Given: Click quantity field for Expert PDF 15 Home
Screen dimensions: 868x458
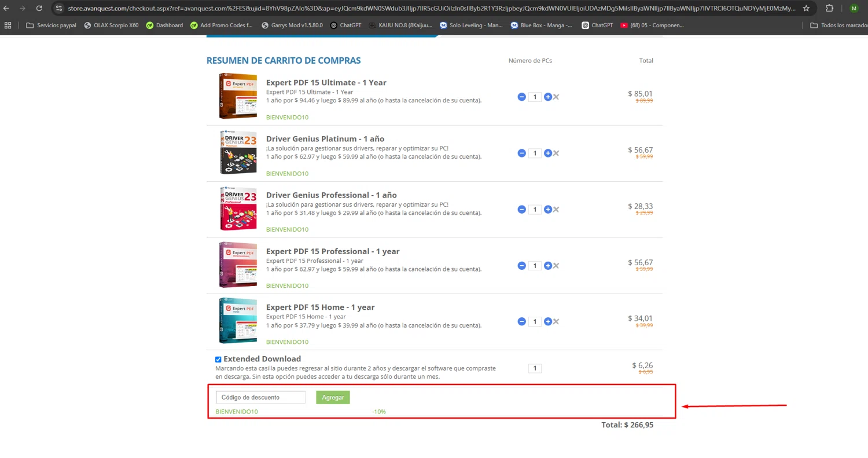Looking at the screenshot, I should pyautogui.click(x=535, y=321).
